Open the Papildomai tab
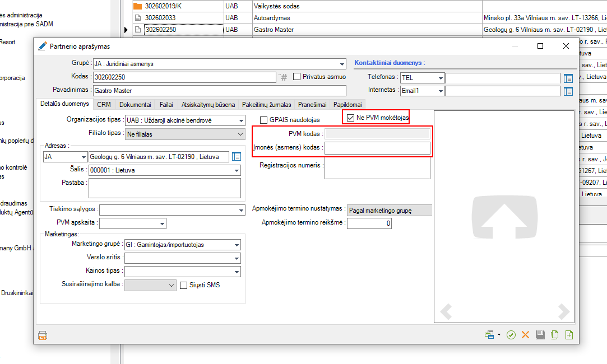This screenshot has height=364, width=607. 347,105
